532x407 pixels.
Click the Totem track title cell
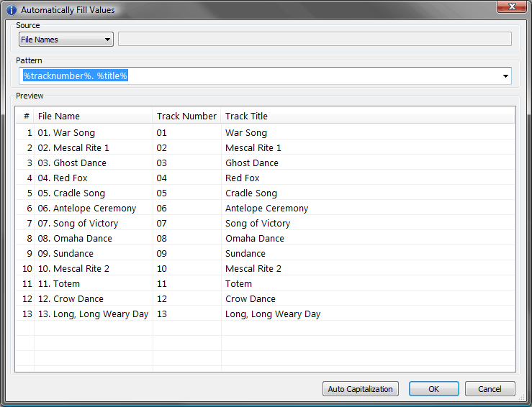(238, 284)
